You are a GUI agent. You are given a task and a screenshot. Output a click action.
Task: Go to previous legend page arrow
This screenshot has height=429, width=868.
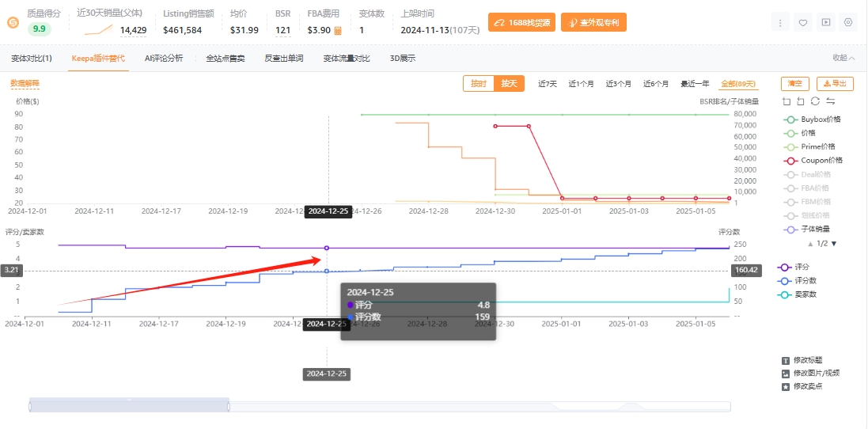click(x=810, y=244)
